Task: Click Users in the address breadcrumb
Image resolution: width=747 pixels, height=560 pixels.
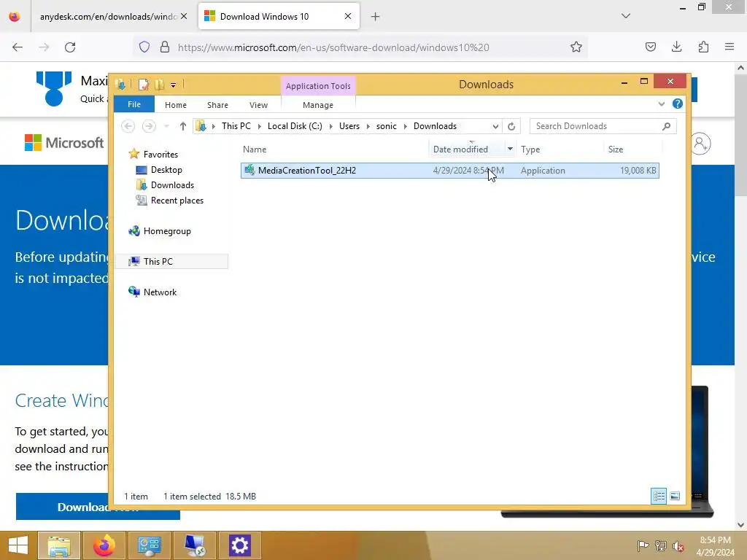Action: click(349, 126)
